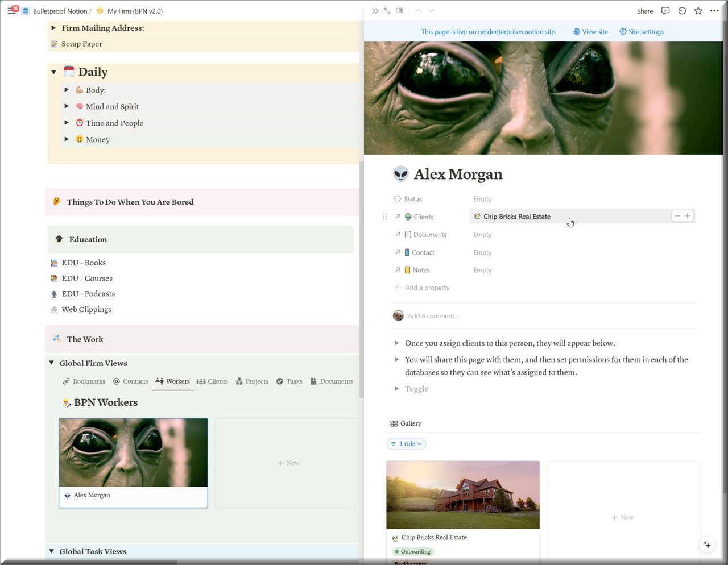Open the 1 rule filter dropdown
Screen dimensions: 728x565
(406, 444)
